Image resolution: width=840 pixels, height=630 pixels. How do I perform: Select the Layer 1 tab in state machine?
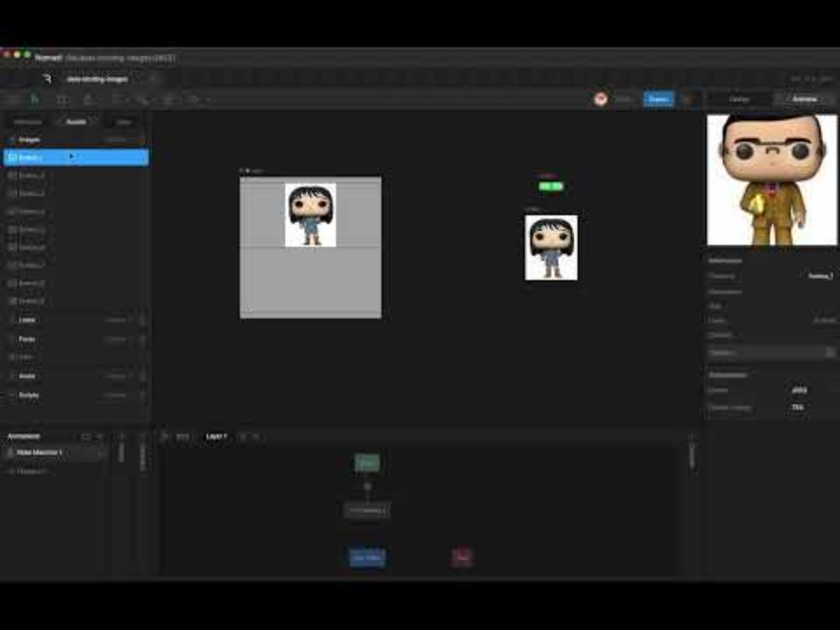217,437
